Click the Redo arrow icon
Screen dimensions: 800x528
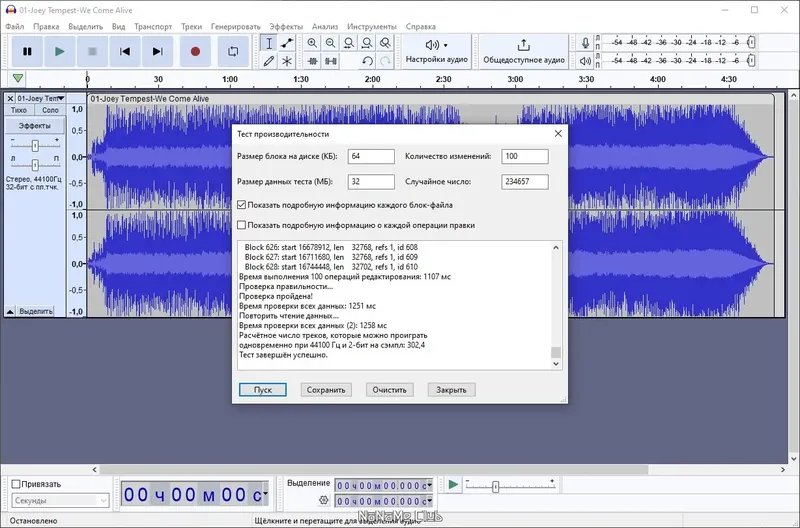[385, 61]
